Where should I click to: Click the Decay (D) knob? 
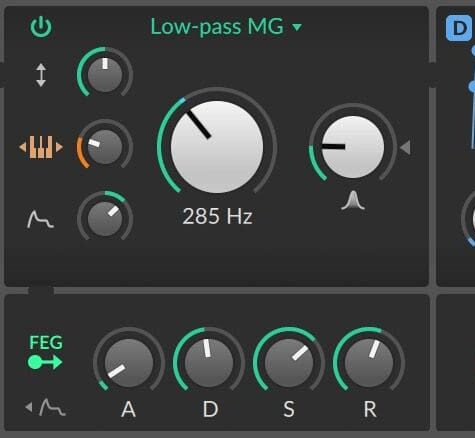click(x=209, y=363)
